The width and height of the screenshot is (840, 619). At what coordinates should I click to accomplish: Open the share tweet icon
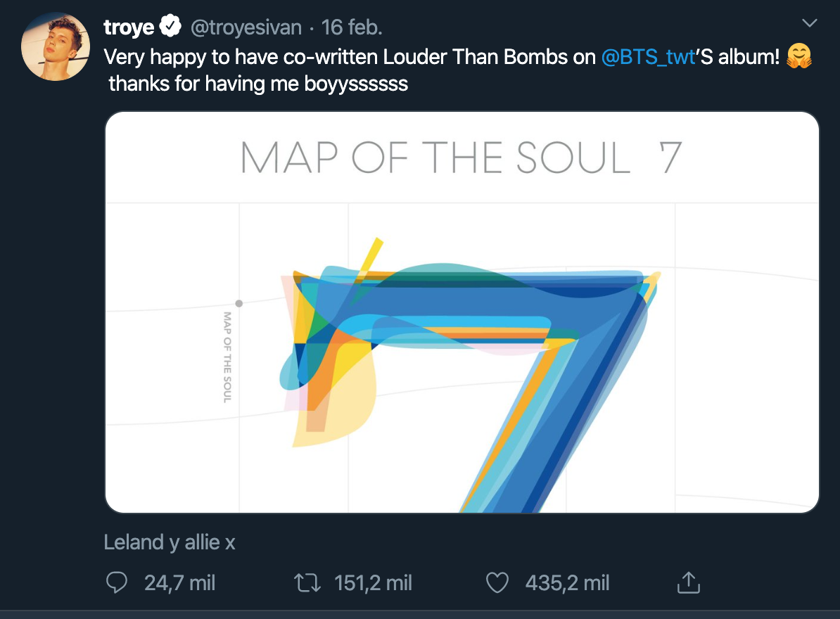(x=689, y=582)
